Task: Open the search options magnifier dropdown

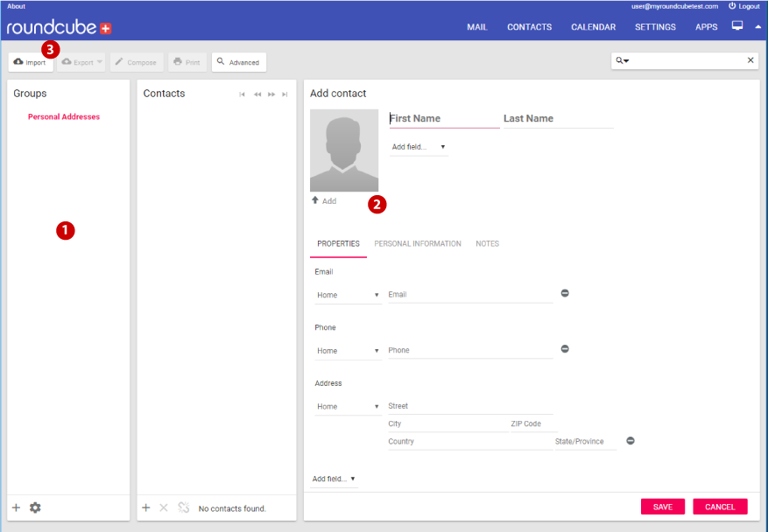Action: click(622, 60)
